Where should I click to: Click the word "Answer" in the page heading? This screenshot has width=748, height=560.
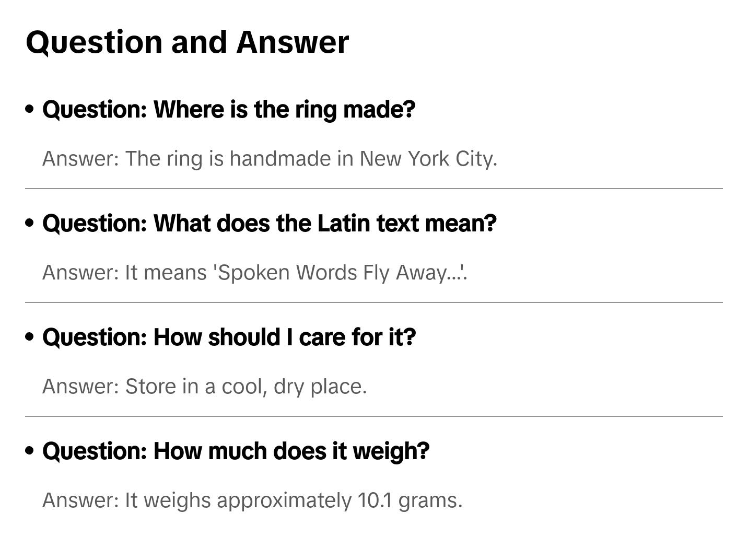(x=293, y=42)
